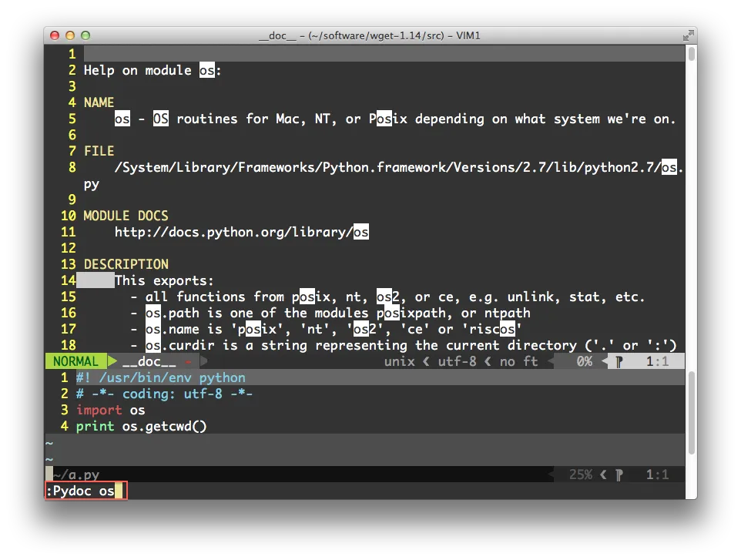Click the docs.python.org library URL
The height and width of the screenshot is (560, 741).
(x=241, y=232)
